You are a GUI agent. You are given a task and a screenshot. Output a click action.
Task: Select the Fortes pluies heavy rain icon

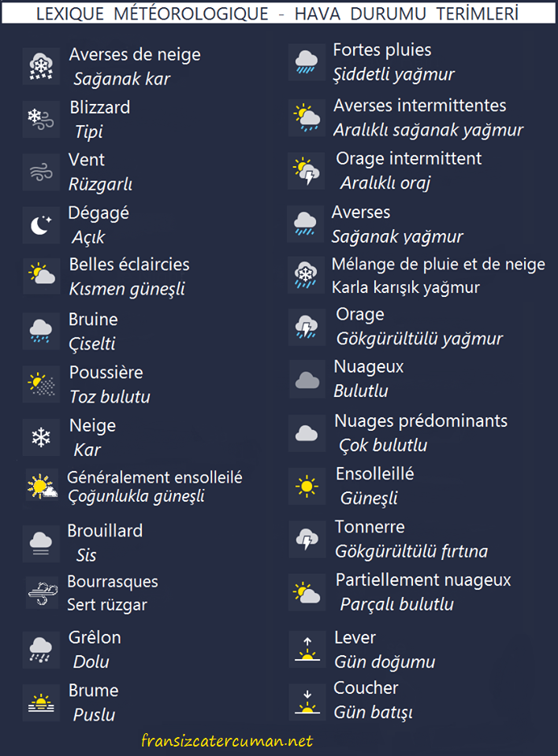point(307,62)
